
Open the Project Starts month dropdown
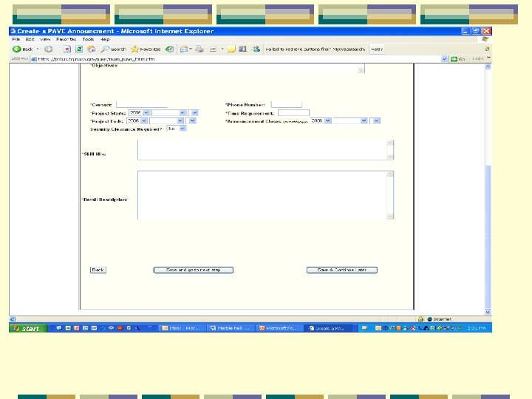pos(169,112)
